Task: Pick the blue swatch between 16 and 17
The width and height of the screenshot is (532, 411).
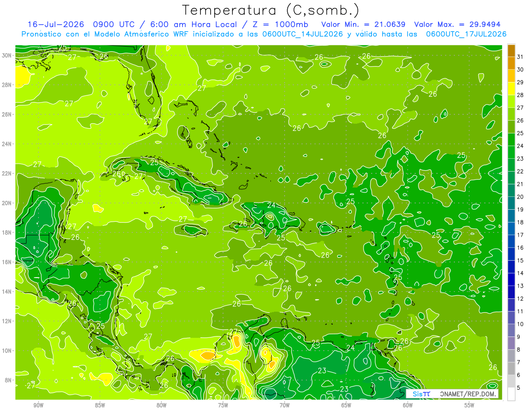Action: click(x=511, y=241)
